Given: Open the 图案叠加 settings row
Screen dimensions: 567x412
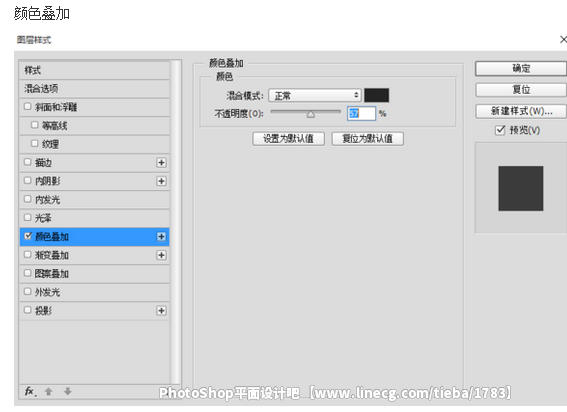Looking at the screenshot, I should pyautogui.click(x=94, y=273).
